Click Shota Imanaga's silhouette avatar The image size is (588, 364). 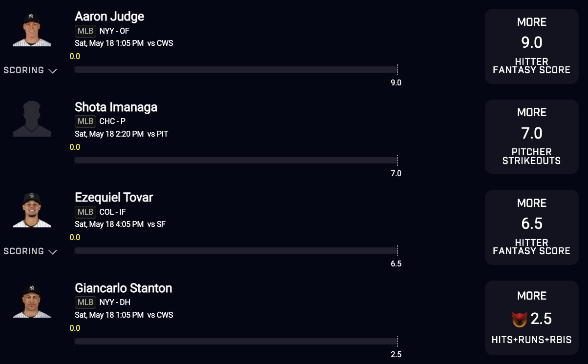(32, 119)
